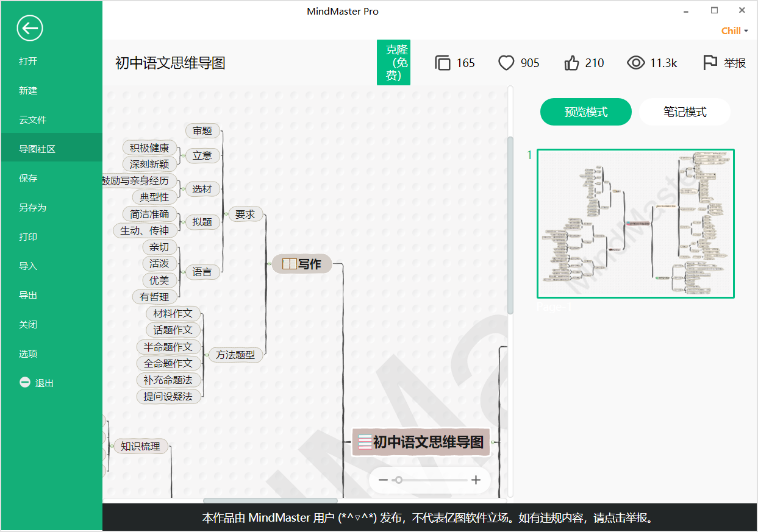Select the list icon in 初中语文思维导图 node
Viewport: 758px width, 532px height.
pyautogui.click(x=365, y=442)
